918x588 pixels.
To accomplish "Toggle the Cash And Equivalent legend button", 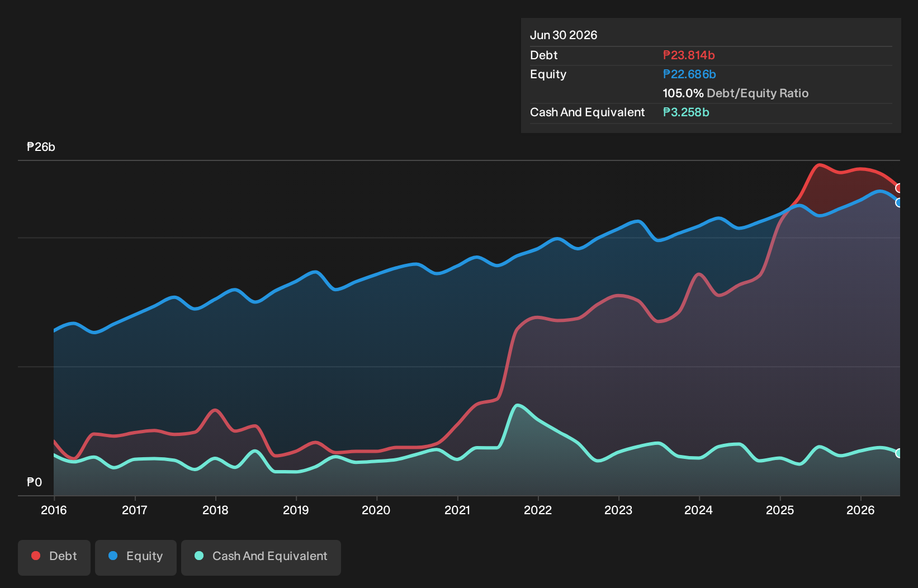I will [261, 557].
